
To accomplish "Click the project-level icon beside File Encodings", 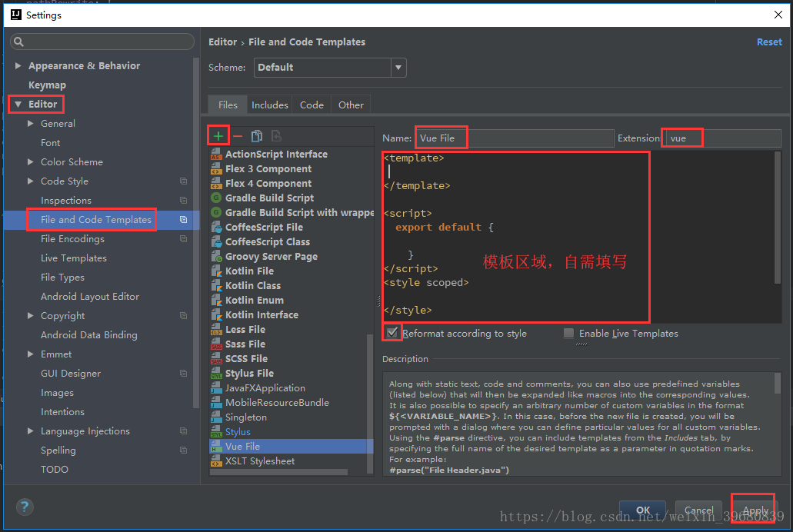I will [183, 239].
